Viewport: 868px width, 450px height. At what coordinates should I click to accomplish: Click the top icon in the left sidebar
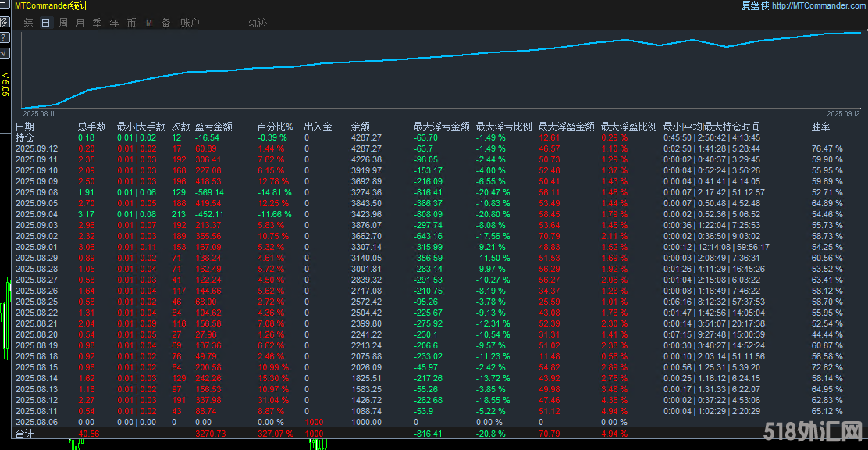5,5
